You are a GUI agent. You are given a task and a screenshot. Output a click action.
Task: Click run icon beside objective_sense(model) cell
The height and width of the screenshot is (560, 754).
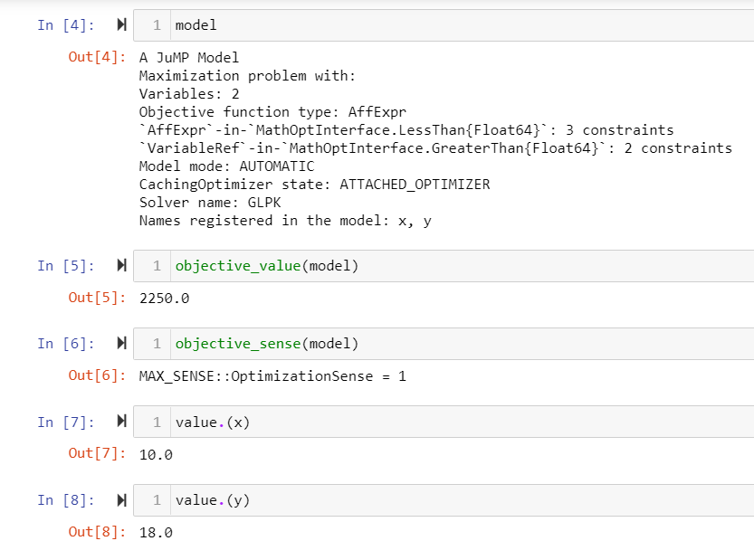point(122,344)
